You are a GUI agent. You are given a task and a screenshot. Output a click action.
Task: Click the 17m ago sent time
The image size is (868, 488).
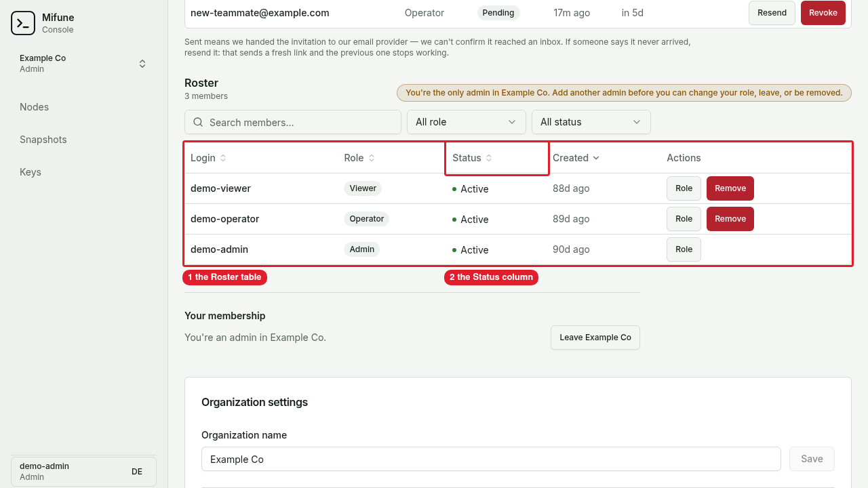[571, 13]
